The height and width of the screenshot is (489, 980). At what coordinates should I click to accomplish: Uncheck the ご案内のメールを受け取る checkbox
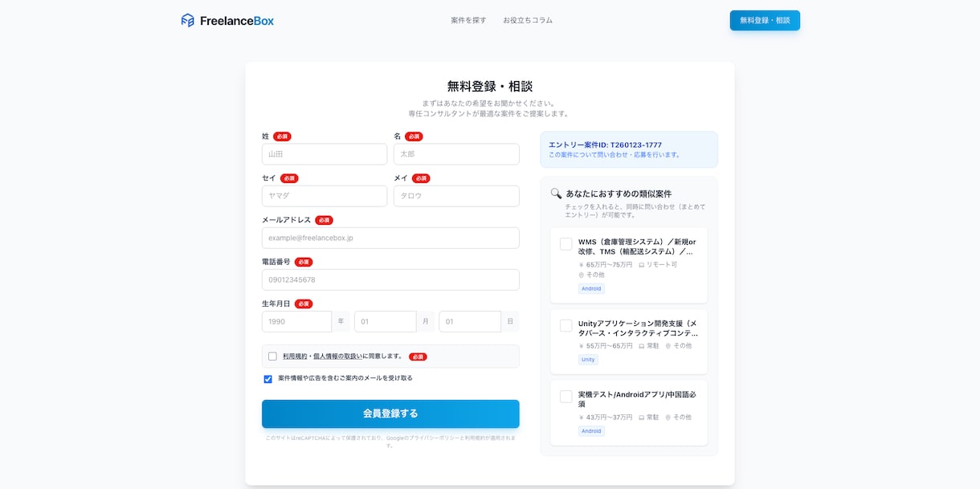coord(268,379)
